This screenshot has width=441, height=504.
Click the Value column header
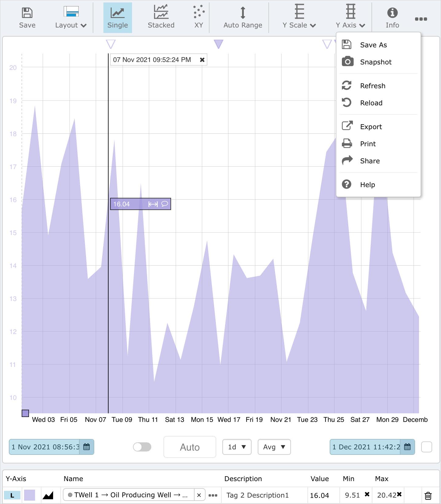pyautogui.click(x=320, y=479)
